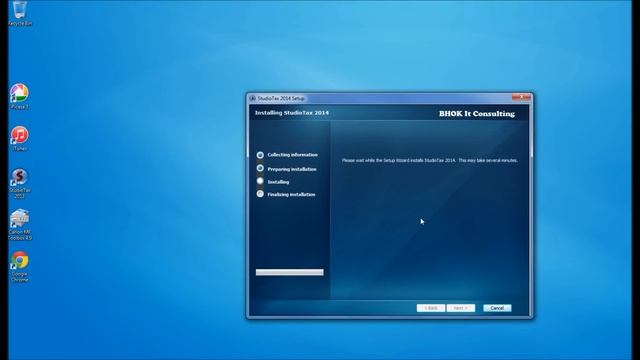Select the iTunes desktop shortcut
Image resolution: width=640 pixels, height=360 pixels.
point(19,138)
